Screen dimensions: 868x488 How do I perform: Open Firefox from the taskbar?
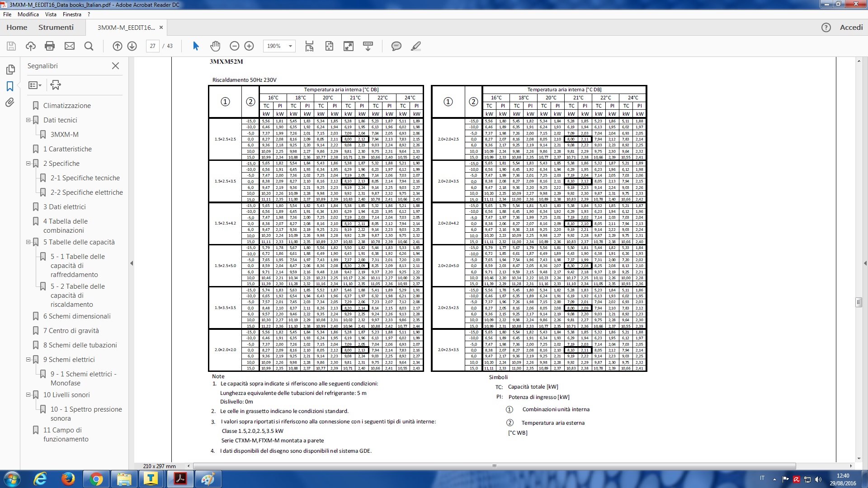pos(68,479)
